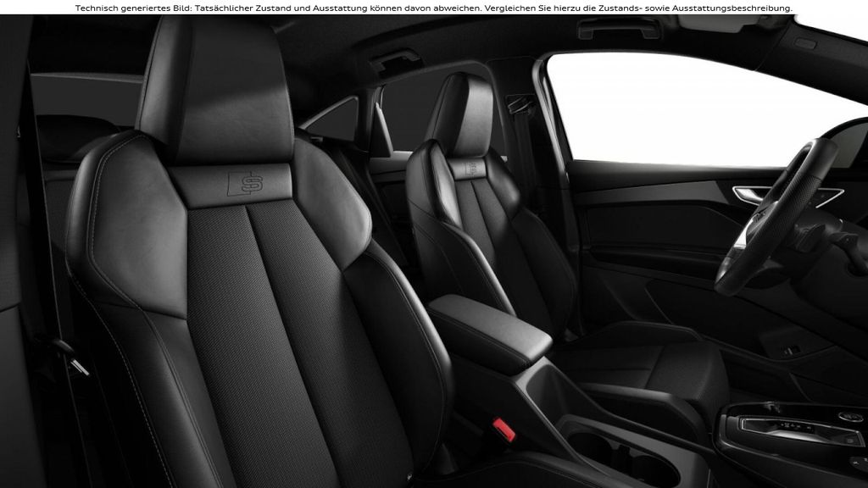The image size is (868, 488).
Task: Click the red seatbelt buckle release
Action: (x=504, y=430)
